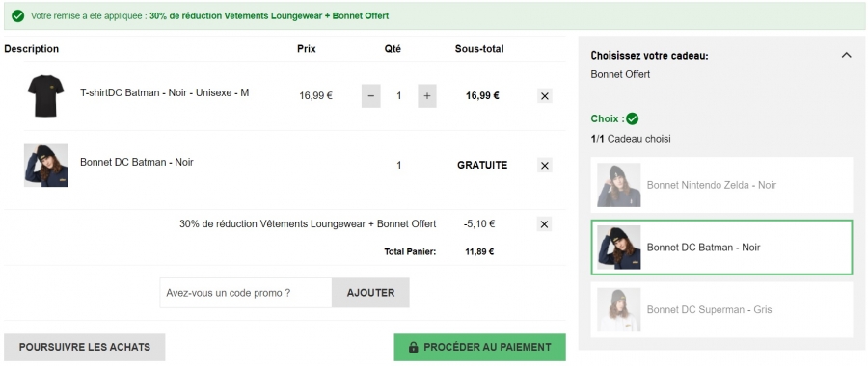Open Bonnet DC Batman - Noir cart link
Screen dimensions: 868x366
(137, 162)
